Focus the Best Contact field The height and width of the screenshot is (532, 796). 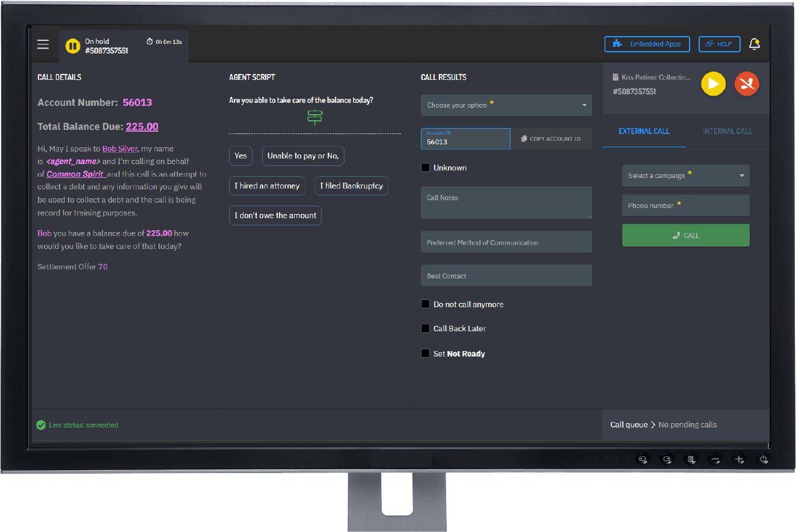tap(506, 275)
